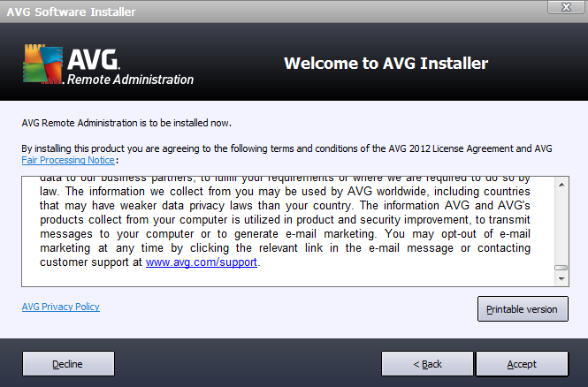588x387 pixels.
Task: Click the large AVG wordmark text
Action: pos(93,59)
